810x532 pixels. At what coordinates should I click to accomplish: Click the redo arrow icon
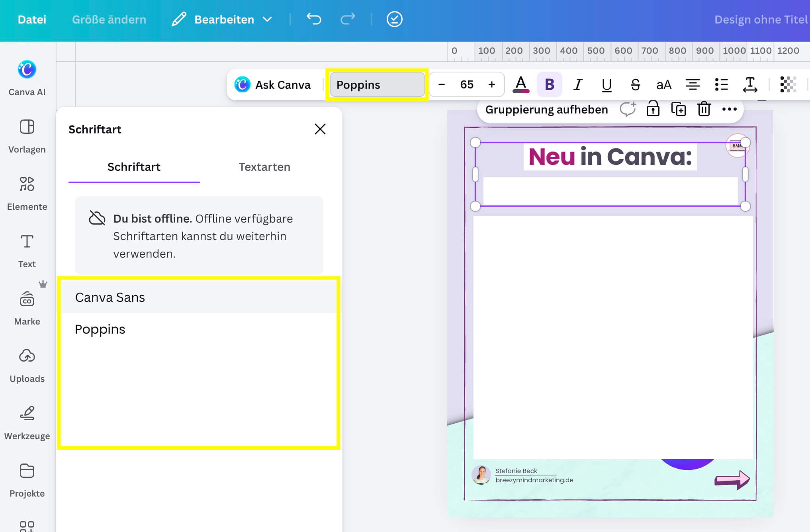point(348,19)
